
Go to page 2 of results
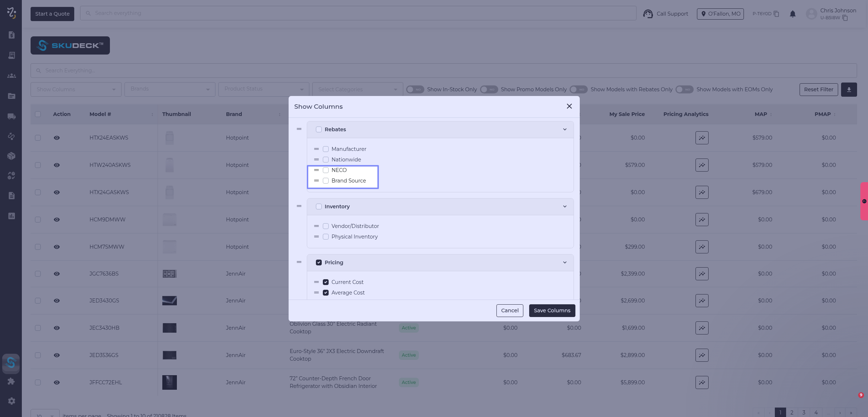point(792,412)
